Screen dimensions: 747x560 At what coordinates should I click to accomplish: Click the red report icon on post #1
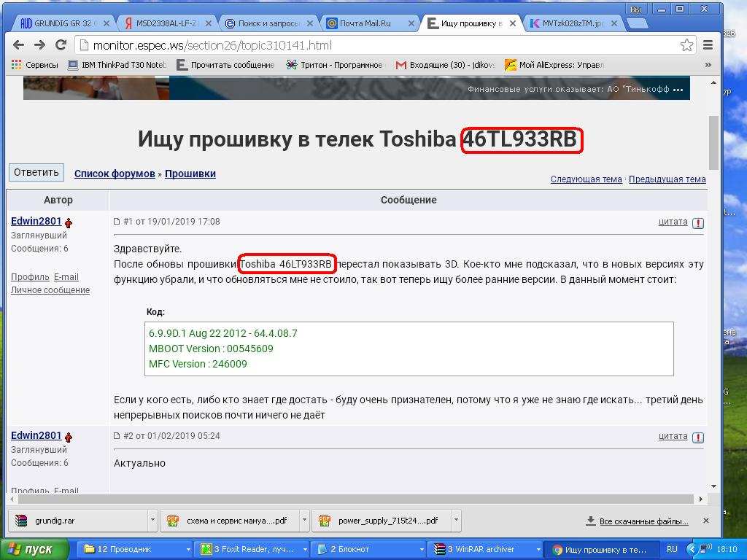click(x=698, y=223)
